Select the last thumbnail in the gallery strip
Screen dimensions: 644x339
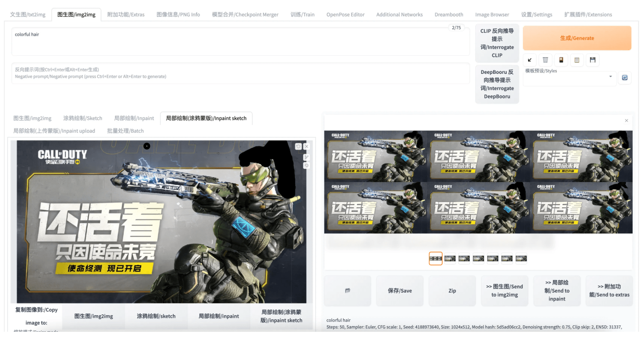tap(521, 258)
